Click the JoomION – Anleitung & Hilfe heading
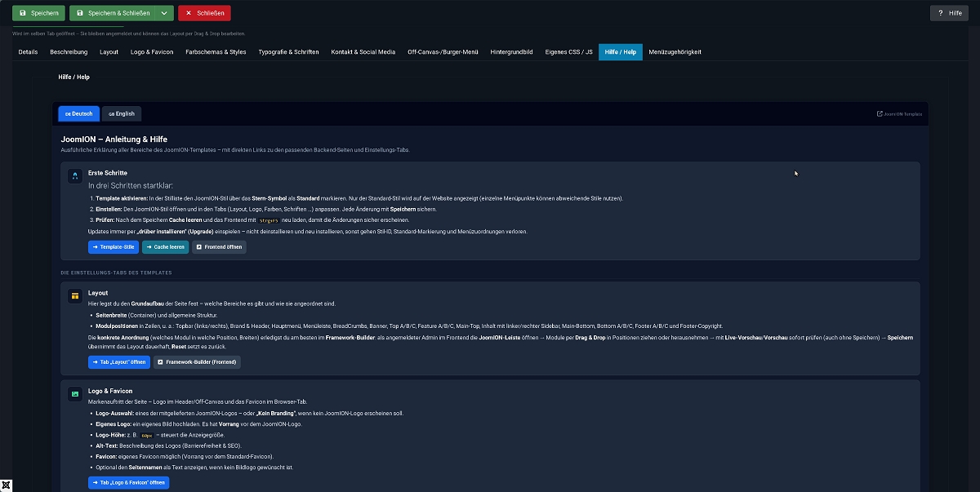 tap(114, 140)
